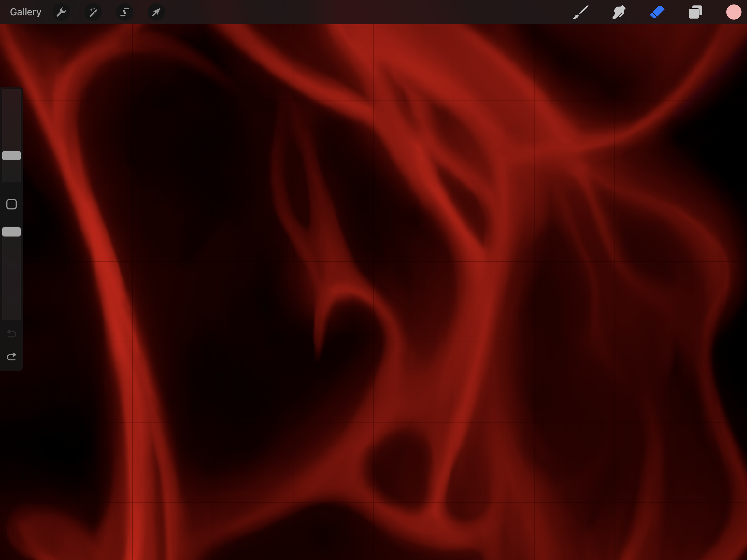Select the Paint brush tool

(x=581, y=12)
